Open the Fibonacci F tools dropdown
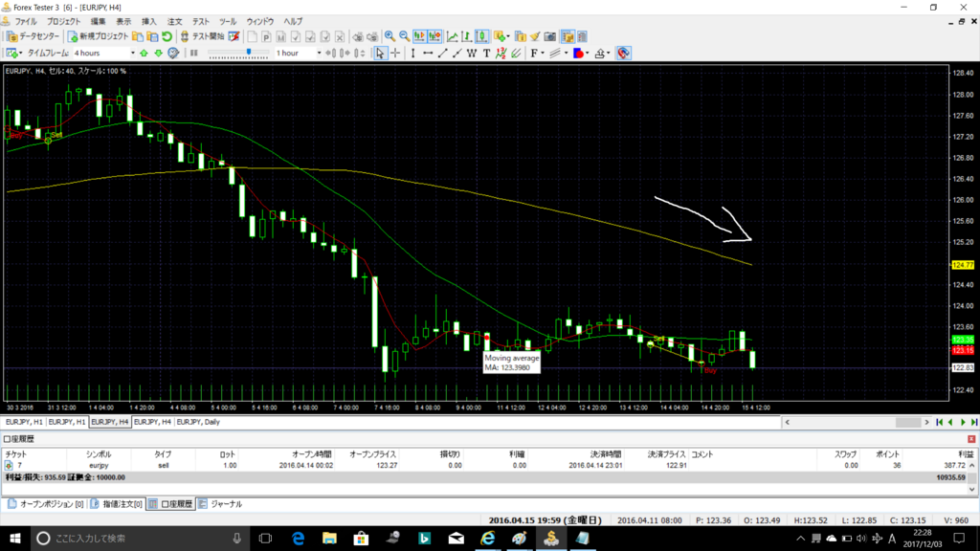The width and height of the screenshot is (980, 551). click(537, 54)
